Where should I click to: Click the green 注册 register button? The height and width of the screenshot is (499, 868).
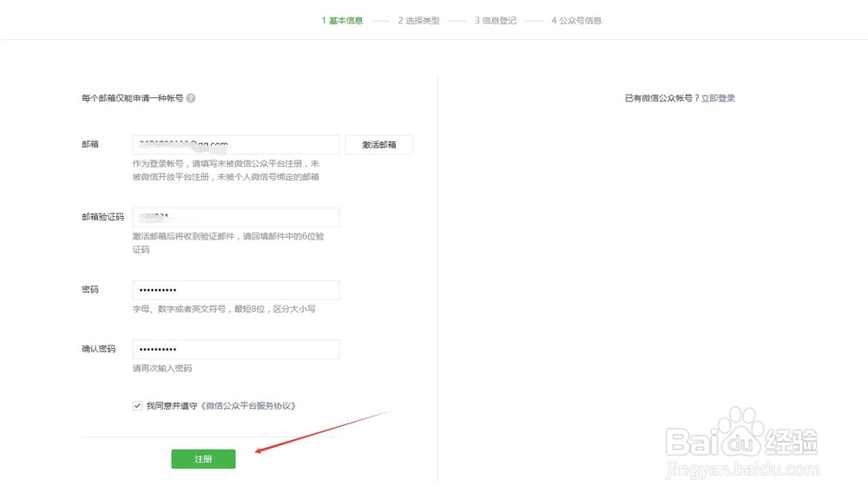(203, 458)
